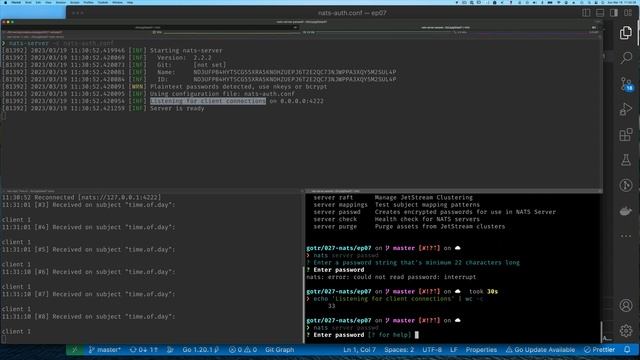
Task: Open the remote window indicator in the status bar
Action: click(x=75, y=350)
